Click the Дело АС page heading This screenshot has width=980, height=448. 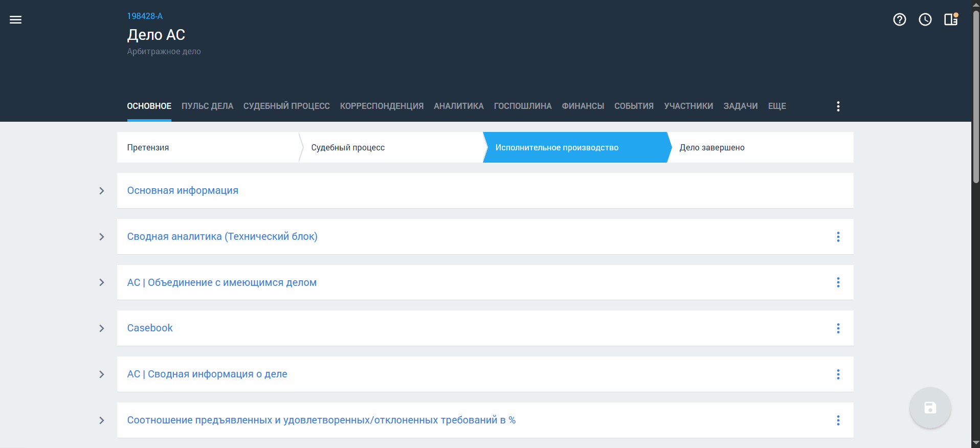[156, 35]
